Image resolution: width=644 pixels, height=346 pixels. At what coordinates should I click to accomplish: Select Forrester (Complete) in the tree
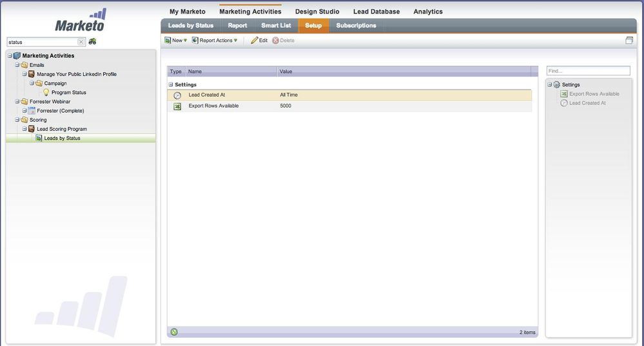[x=60, y=111]
